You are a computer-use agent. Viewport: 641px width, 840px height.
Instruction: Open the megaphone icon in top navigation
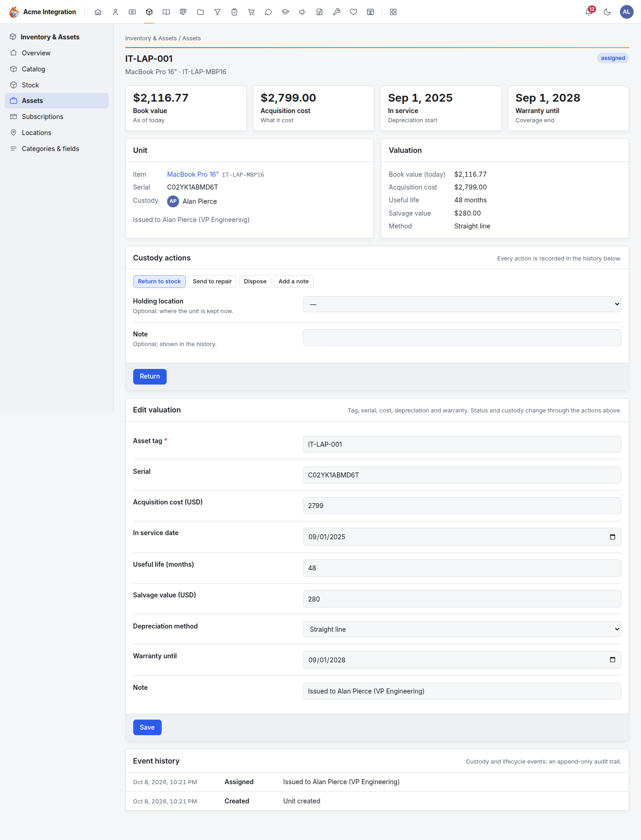tap(303, 12)
